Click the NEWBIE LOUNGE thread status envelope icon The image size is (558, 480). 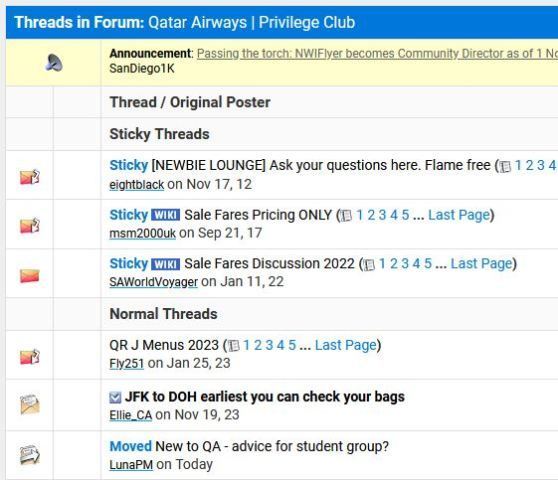point(30,177)
